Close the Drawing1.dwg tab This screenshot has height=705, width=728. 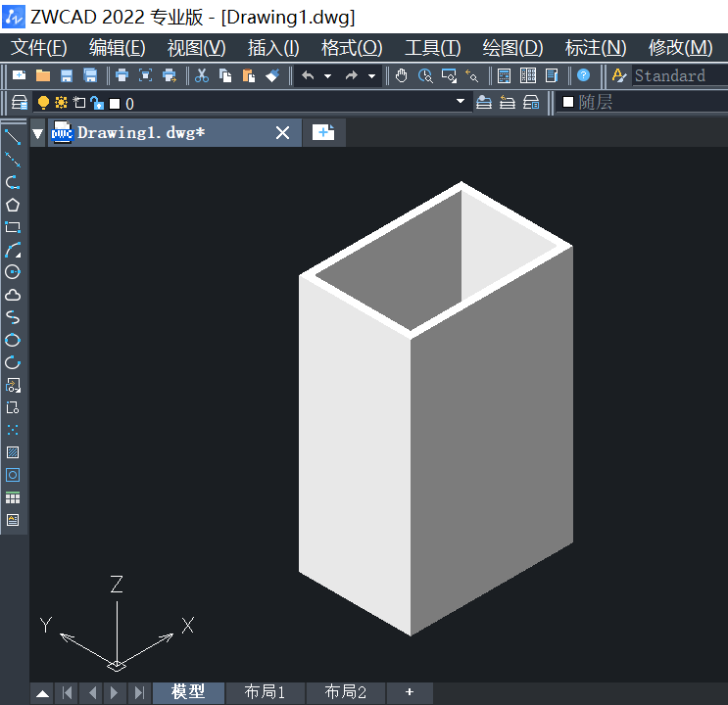click(282, 133)
